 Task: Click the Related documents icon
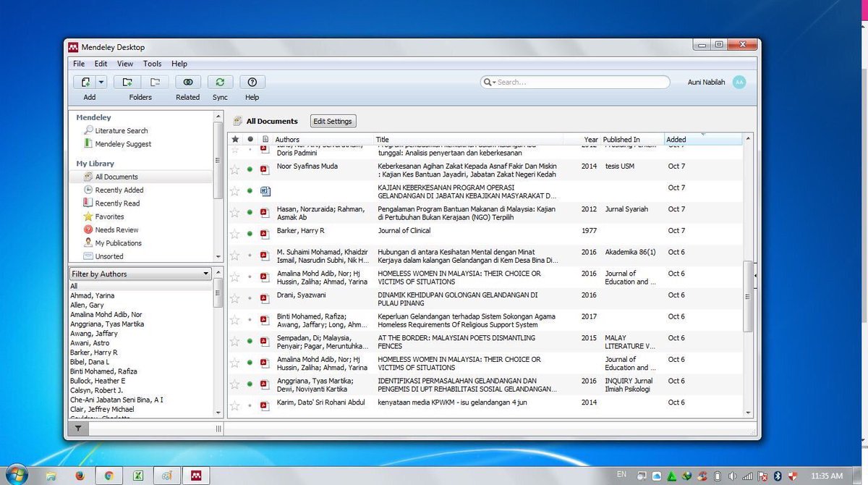[188, 83]
